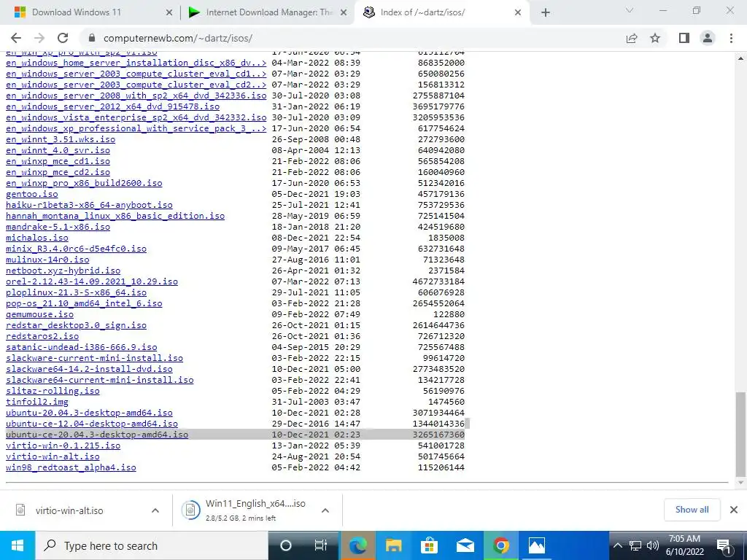Go back using the browser back arrow
747x560 pixels.
[x=16, y=38]
